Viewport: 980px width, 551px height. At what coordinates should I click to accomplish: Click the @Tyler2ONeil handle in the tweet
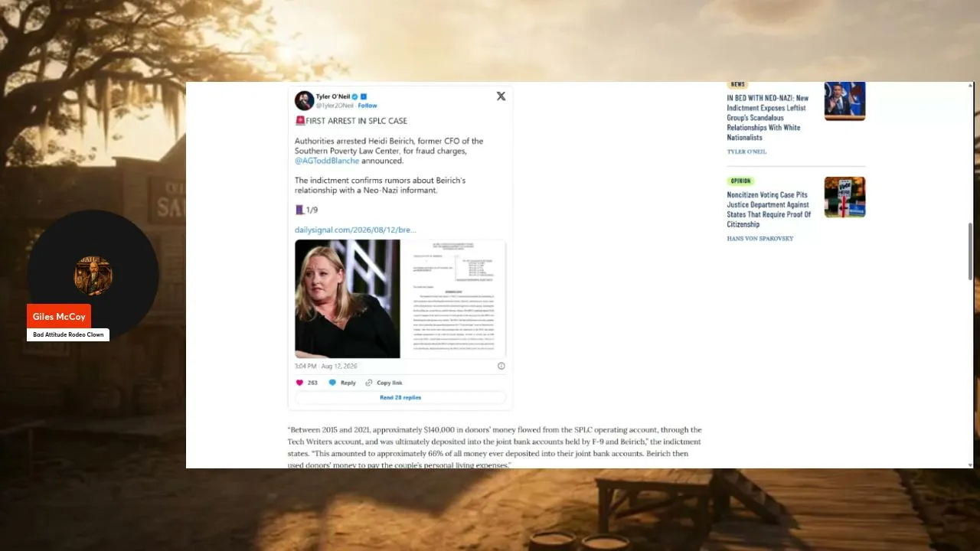[335, 106]
